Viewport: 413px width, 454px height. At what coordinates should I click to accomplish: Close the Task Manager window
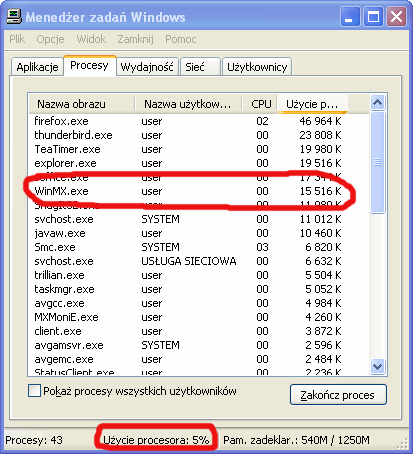(396, 16)
